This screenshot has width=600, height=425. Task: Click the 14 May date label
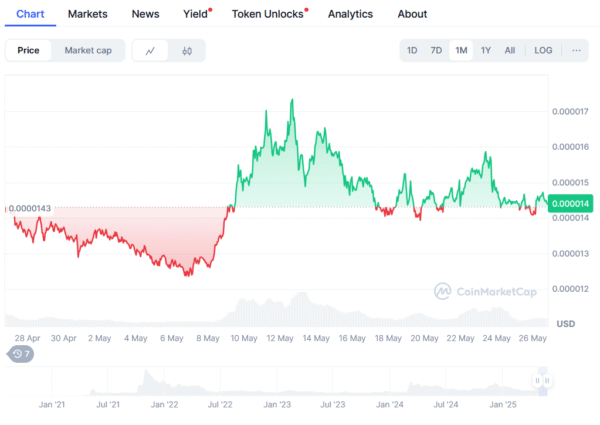316,339
